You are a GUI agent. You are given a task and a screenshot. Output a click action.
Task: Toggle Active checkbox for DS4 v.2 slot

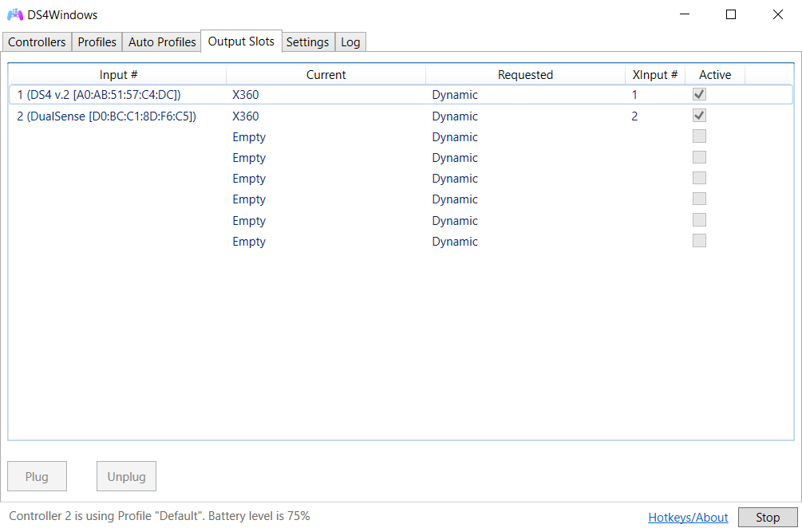(x=699, y=95)
